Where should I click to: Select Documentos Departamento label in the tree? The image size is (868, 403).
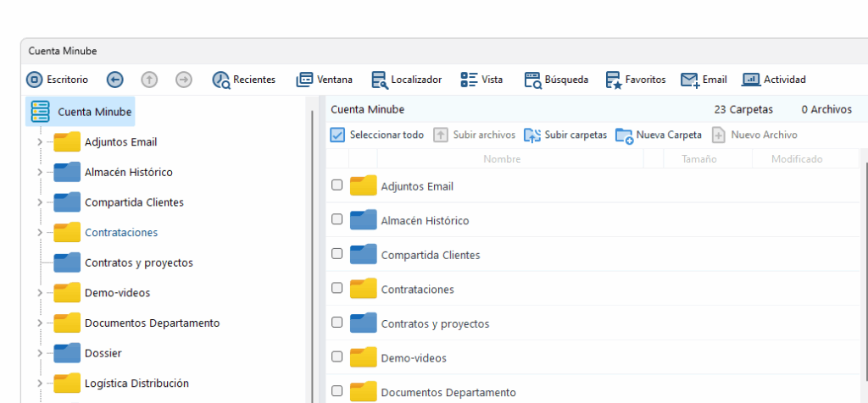(x=153, y=323)
